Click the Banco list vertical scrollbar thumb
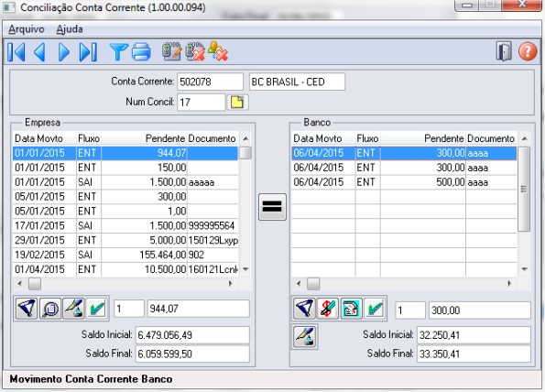Viewport: 545px width, 392px height. 524,189
